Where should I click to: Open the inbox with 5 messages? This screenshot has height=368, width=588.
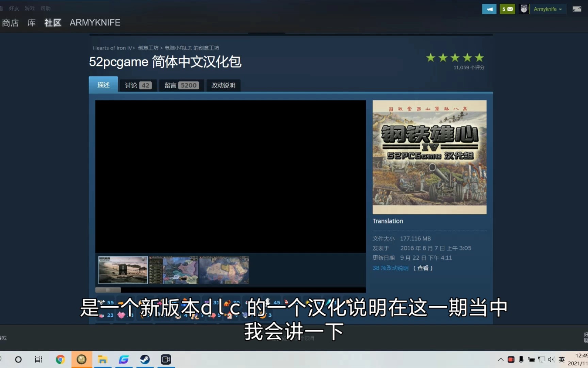[507, 9]
